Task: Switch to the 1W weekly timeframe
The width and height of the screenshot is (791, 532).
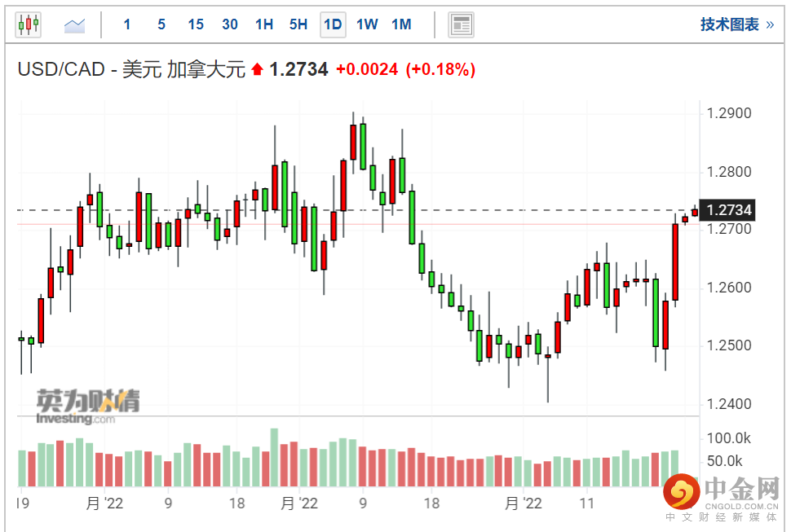Action: coord(367,24)
